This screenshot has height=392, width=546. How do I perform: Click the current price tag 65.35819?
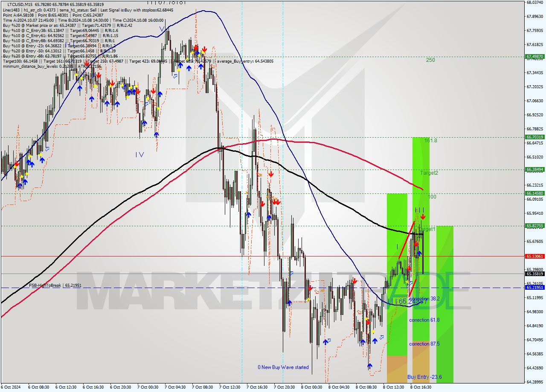(x=534, y=274)
